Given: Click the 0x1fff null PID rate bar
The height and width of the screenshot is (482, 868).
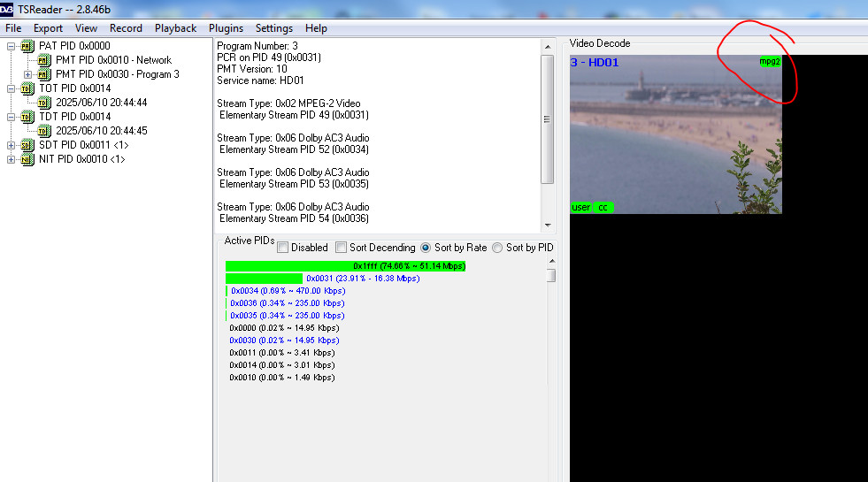Looking at the screenshot, I should coord(345,266).
